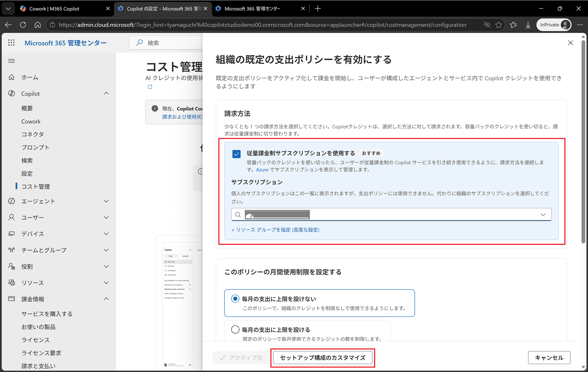Open ライセンス要求 in sidebar
588x372 pixels.
pos(41,353)
